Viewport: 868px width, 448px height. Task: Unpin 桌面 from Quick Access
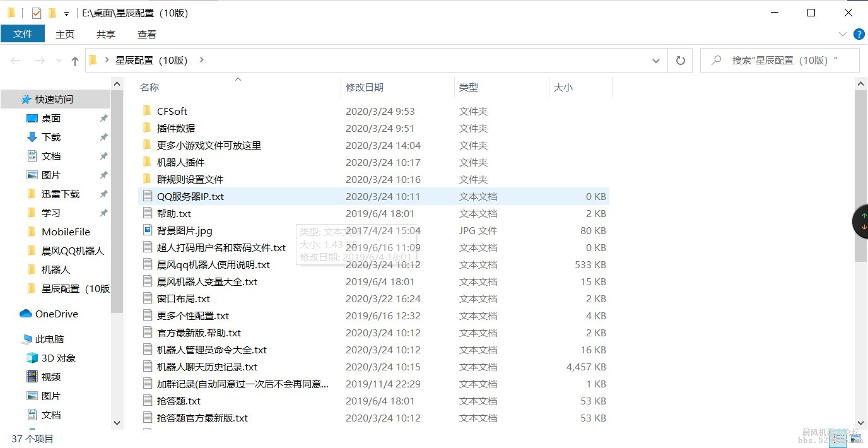105,118
